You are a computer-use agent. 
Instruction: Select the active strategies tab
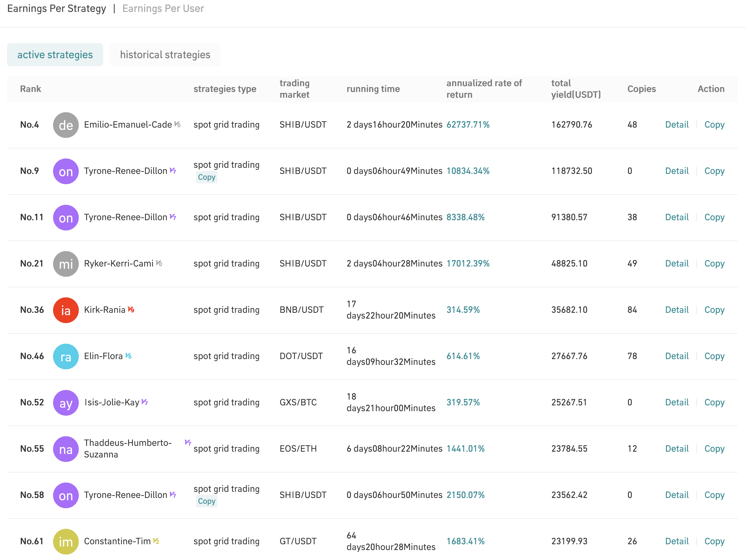[55, 55]
